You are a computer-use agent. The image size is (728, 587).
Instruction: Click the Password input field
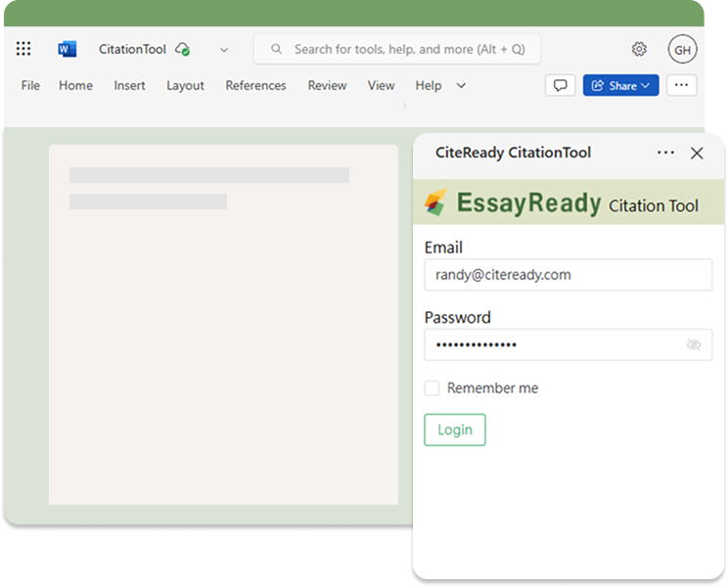tap(569, 344)
